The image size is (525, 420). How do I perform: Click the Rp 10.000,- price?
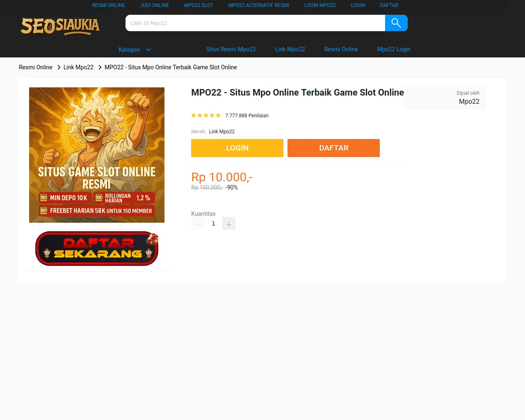click(222, 177)
